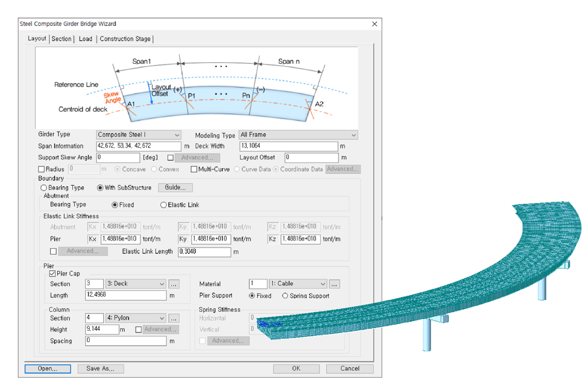Image resolution: width=588 pixels, height=388 pixels.
Task: Click the Elastic Link Length field
Action: coord(204,252)
